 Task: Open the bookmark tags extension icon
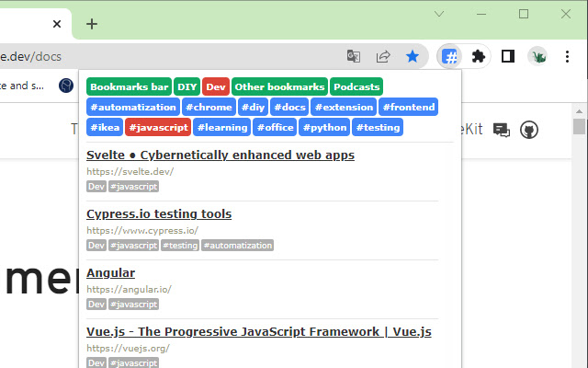pos(449,57)
